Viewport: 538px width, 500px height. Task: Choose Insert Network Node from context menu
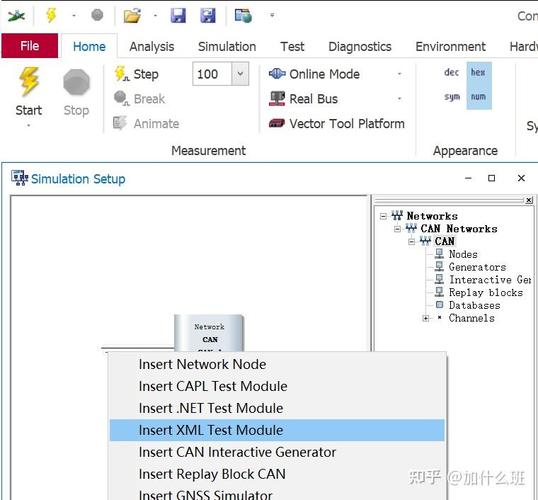(277, 364)
